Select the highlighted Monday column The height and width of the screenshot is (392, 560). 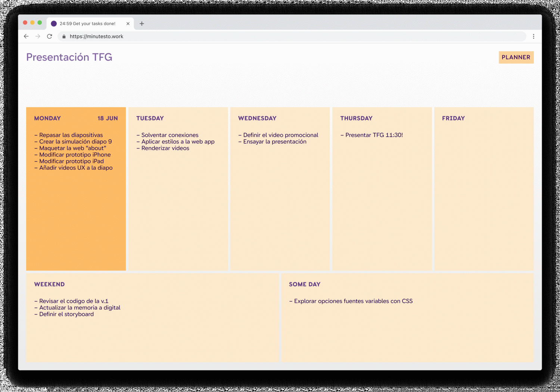tap(76, 216)
